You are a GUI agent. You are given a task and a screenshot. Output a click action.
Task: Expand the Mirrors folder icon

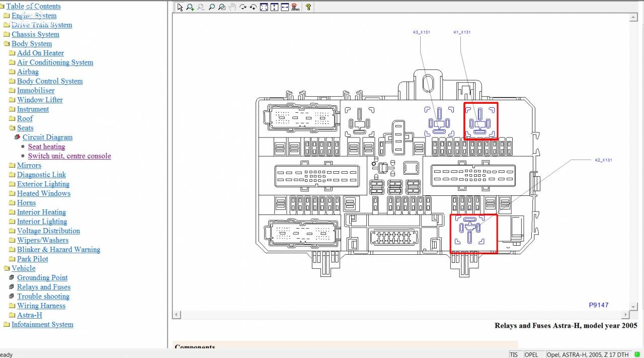pyautogui.click(x=12, y=165)
